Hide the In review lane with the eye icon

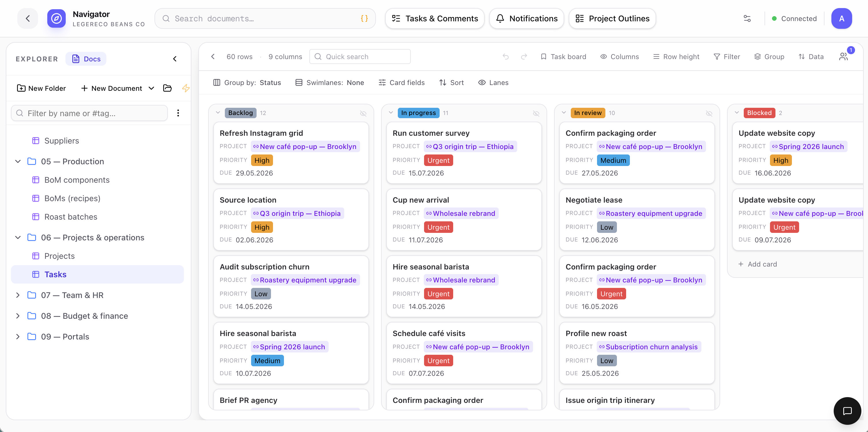[x=709, y=113]
